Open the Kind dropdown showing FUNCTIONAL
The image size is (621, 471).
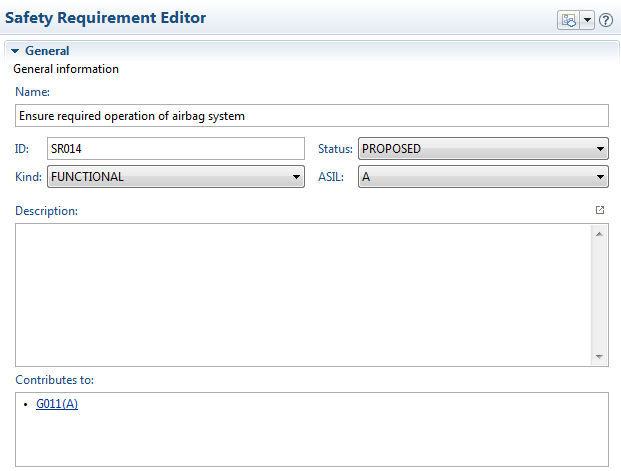coord(175,177)
